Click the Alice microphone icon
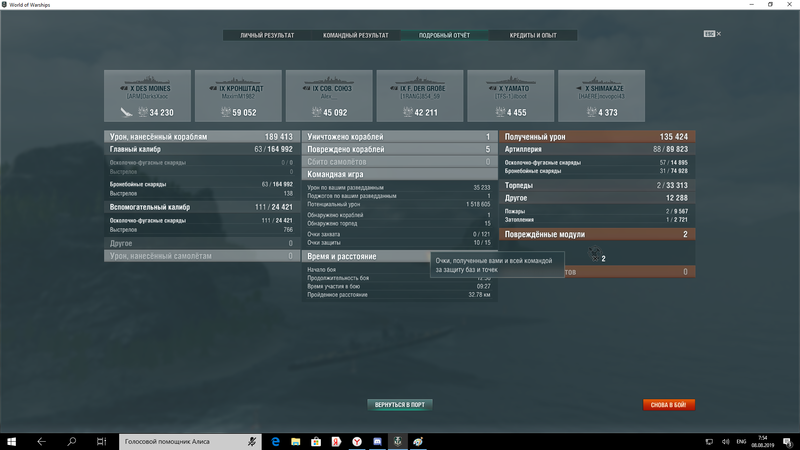 tap(252, 441)
